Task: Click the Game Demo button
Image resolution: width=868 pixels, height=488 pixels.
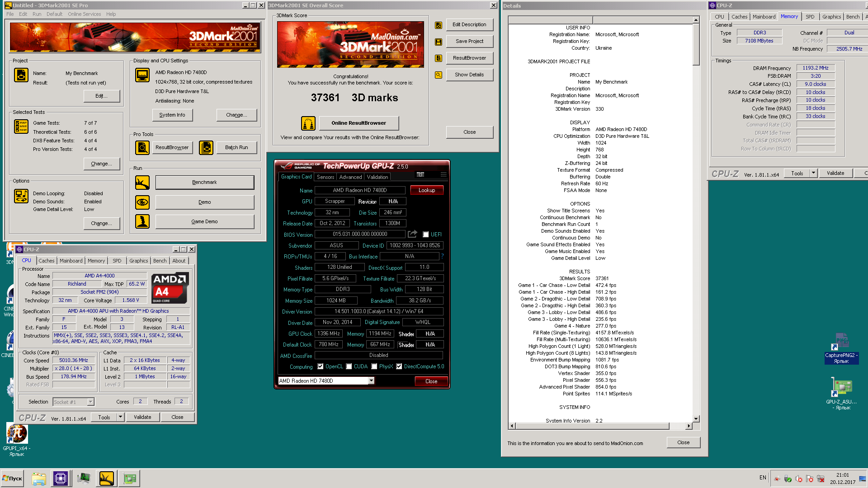Action: point(204,221)
